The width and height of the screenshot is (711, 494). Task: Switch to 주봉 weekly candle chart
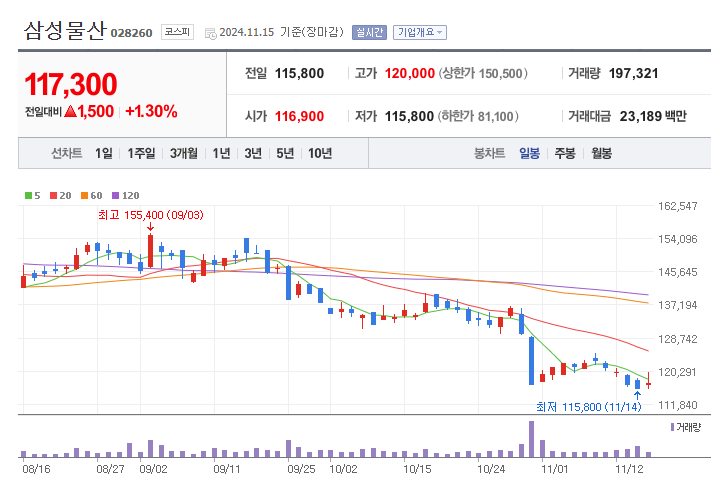pyautogui.click(x=565, y=153)
